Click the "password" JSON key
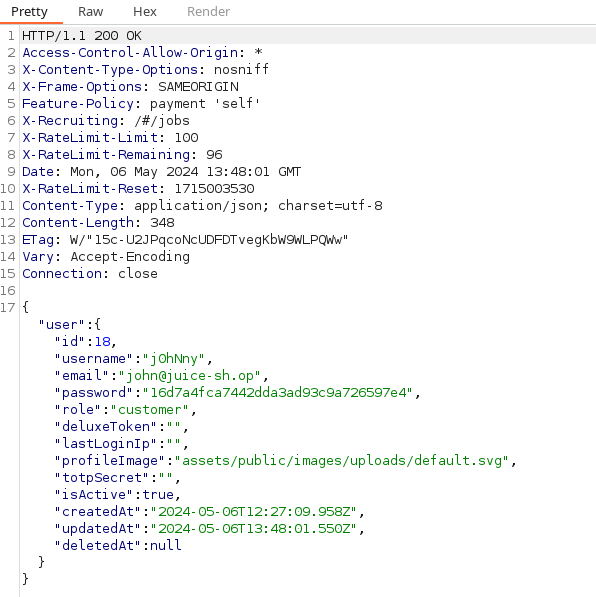This screenshot has height=597, width=596. click(93, 393)
